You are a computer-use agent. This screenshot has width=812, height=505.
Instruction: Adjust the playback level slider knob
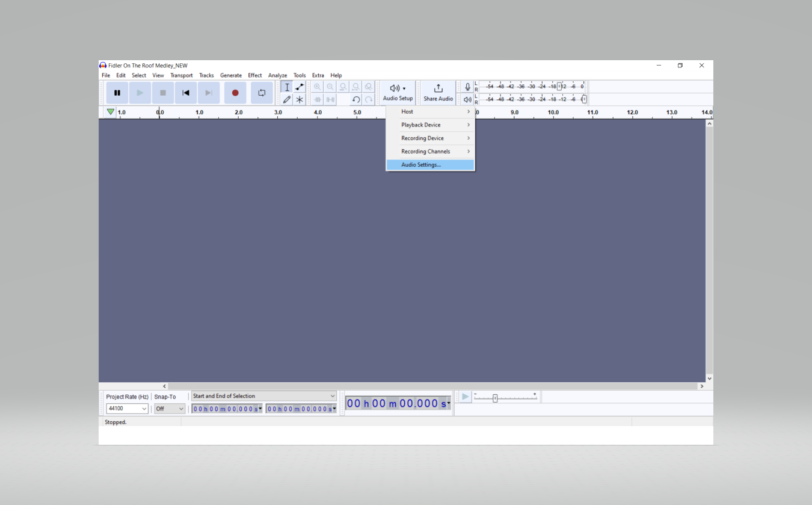(x=583, y=99)
